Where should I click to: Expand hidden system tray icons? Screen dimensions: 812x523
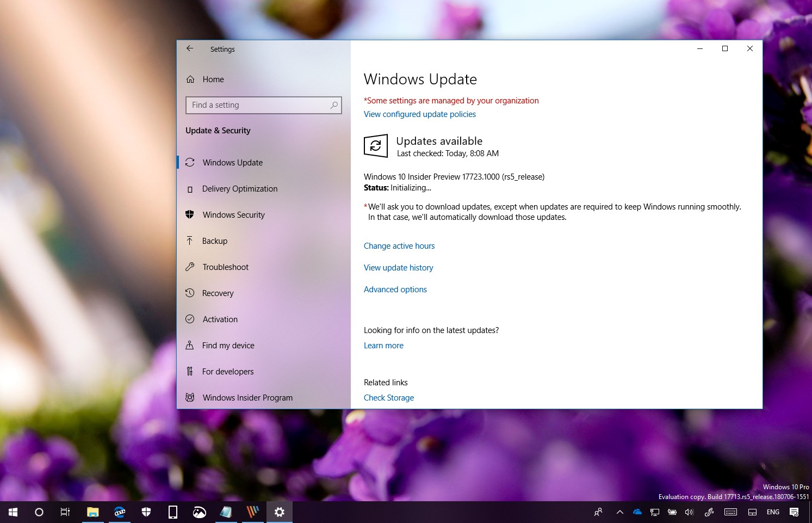[x=619, y=512]
